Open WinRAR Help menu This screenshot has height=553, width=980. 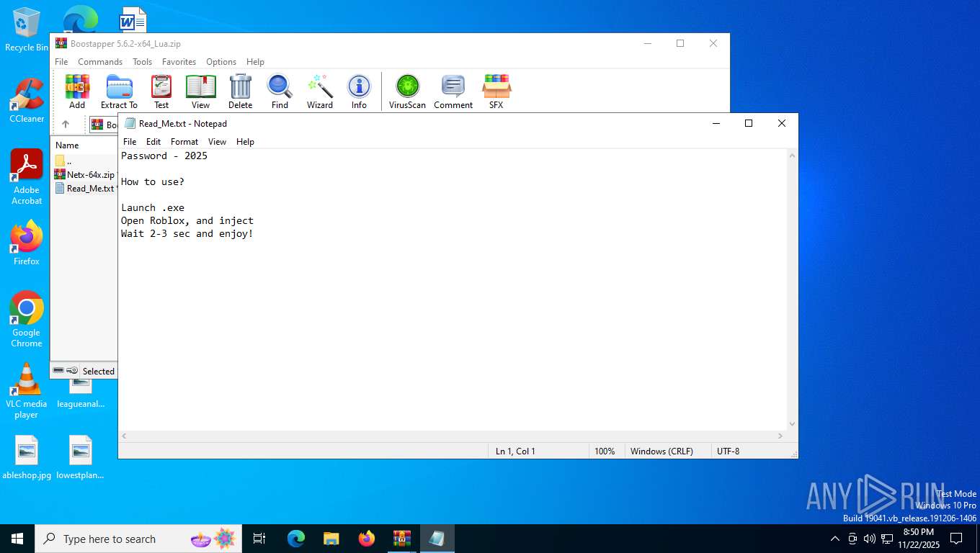coord(255,62)
